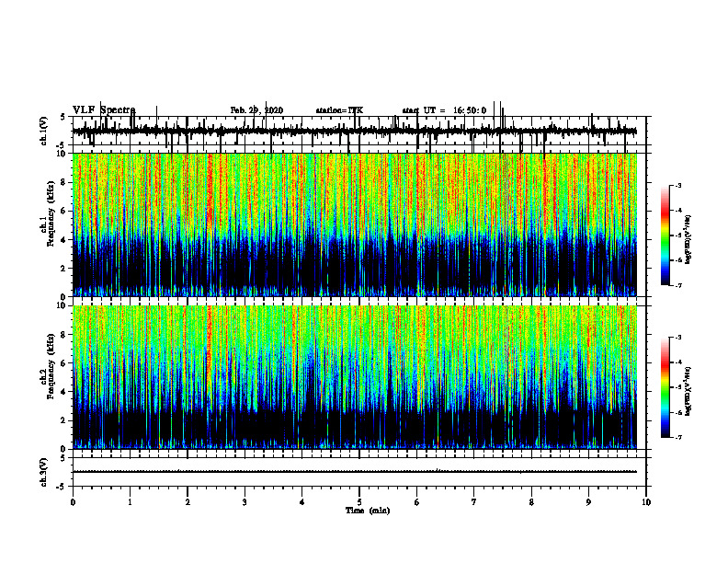Click the "-3" label on ch.1 colorbar

pyautogui.click(x=677, y=185)
